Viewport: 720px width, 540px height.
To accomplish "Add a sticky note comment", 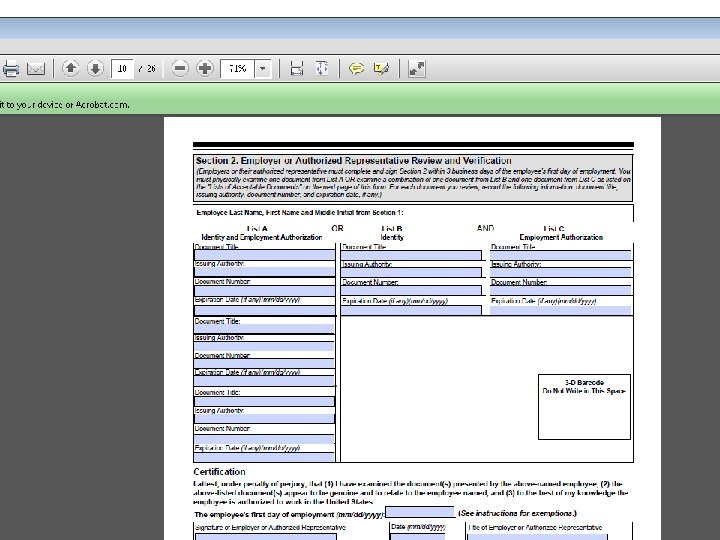I will click(356, 69).
